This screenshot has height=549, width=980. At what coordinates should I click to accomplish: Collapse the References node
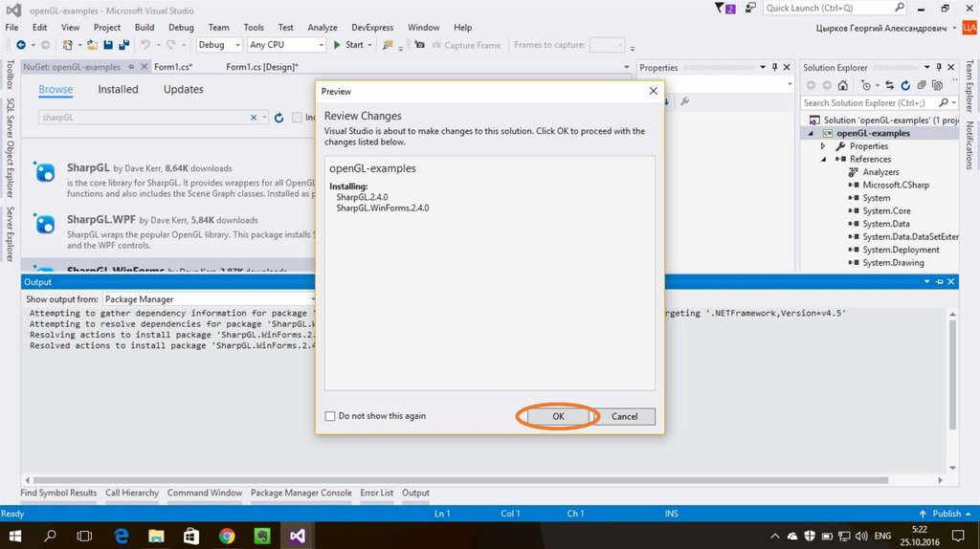[823, 159]
